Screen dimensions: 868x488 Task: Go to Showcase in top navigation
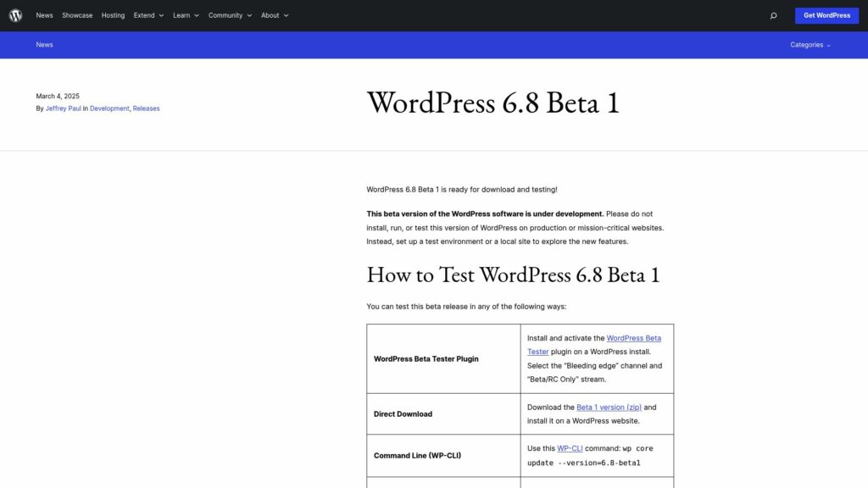coord(77,15)
